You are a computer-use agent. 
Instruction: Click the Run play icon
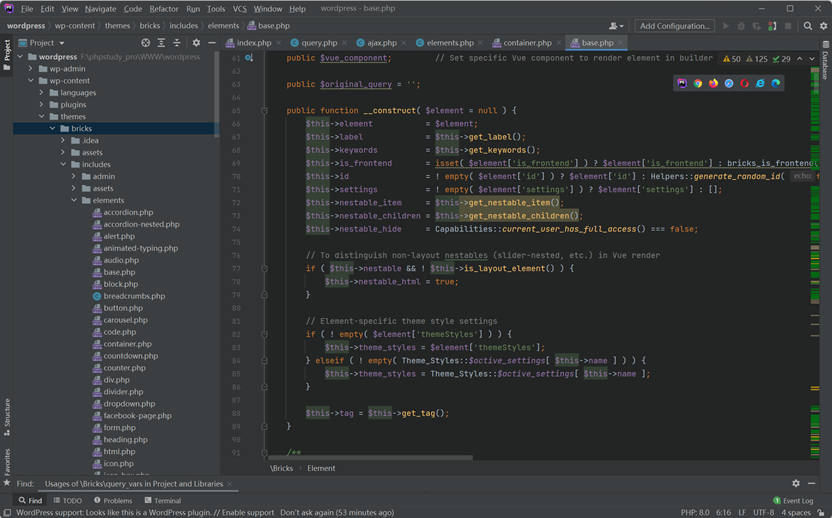point(726,25)
